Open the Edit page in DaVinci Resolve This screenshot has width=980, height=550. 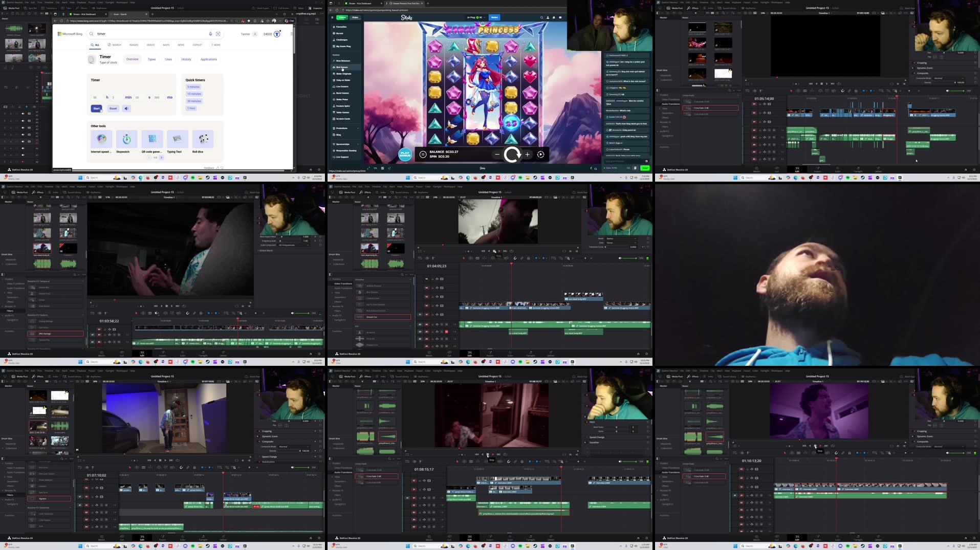[142, 354]
